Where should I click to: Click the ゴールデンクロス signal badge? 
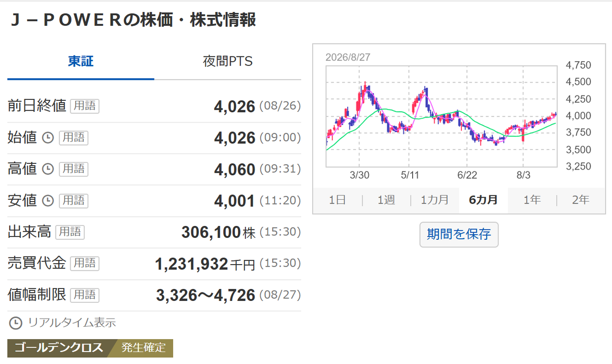coord(59,348)
